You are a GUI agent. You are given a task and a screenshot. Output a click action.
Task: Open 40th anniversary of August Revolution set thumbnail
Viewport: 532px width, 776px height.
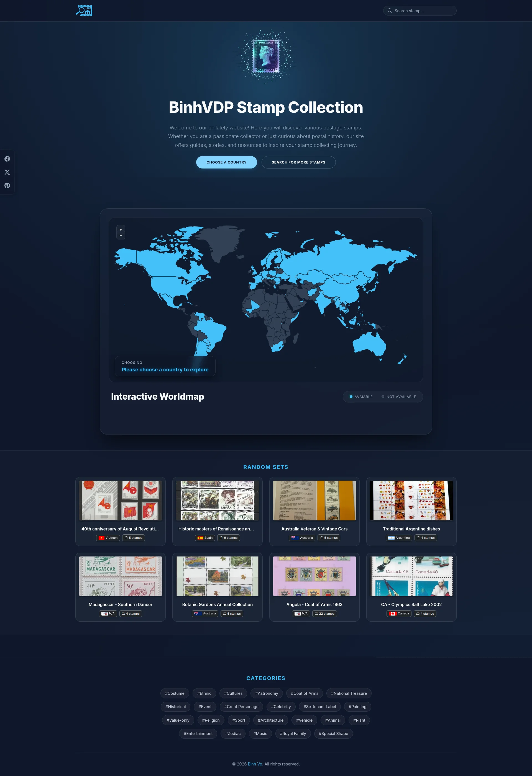[x=121, y=501]
